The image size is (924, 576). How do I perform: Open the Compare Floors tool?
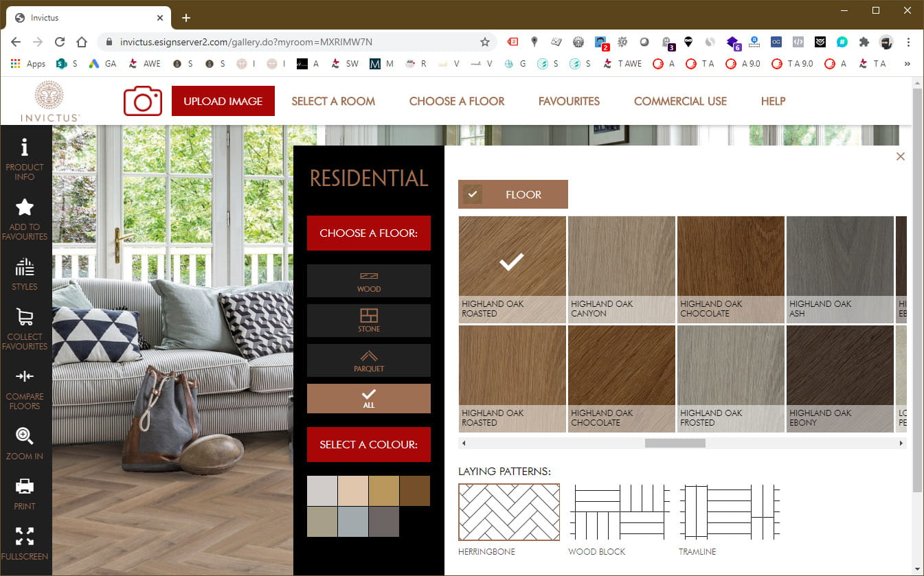(25, 387)
